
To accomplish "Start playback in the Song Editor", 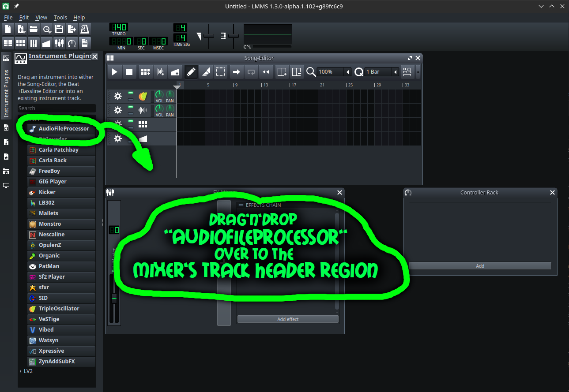I will 114,71.
